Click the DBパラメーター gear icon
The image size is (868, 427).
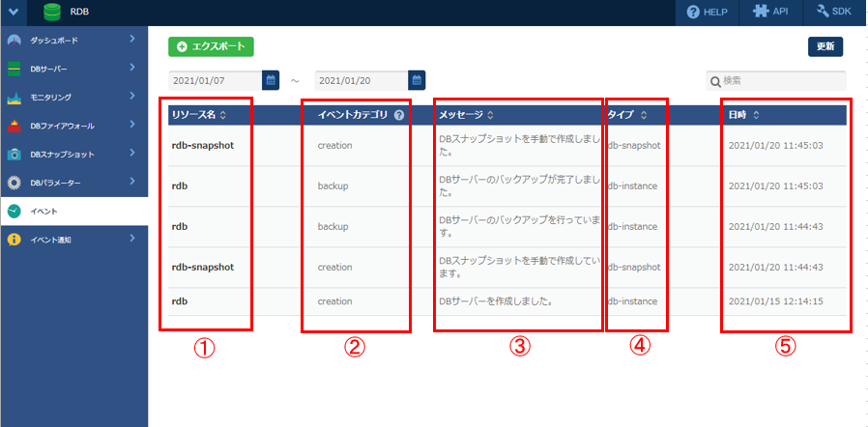click(x=14, y=184)
